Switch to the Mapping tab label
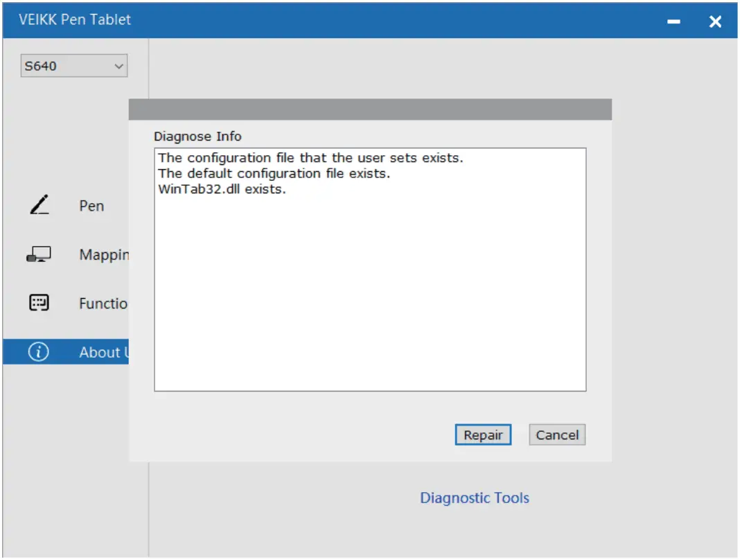Viewport: 740px width, 560px height. click(x=104, y=255)
